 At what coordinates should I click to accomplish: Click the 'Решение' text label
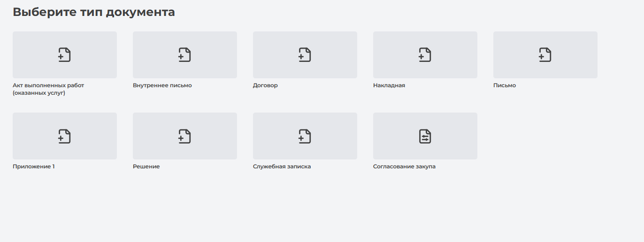pyautogui.click(x=146, y=166)
